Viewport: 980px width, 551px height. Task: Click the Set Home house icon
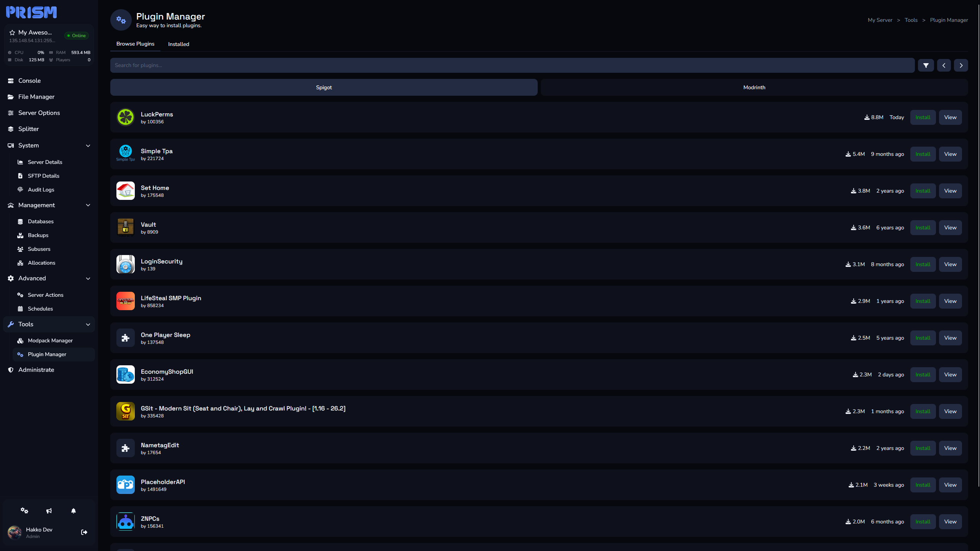pos(126,191)
